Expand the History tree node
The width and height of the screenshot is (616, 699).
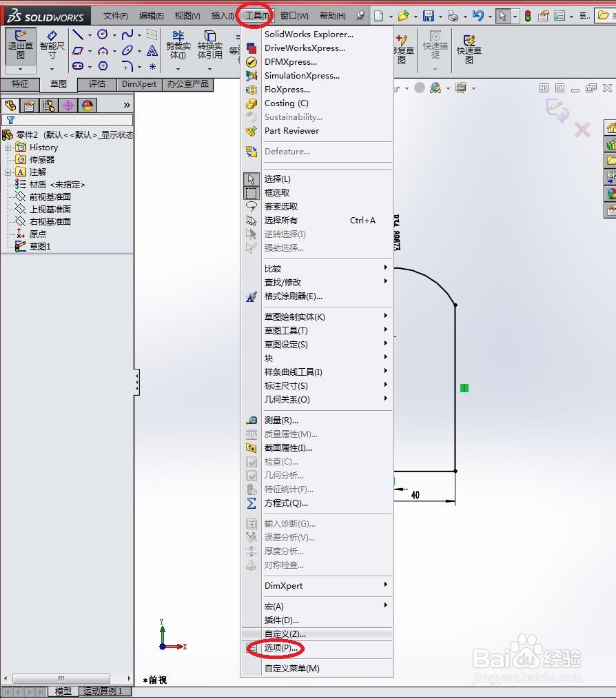[8, 148]
